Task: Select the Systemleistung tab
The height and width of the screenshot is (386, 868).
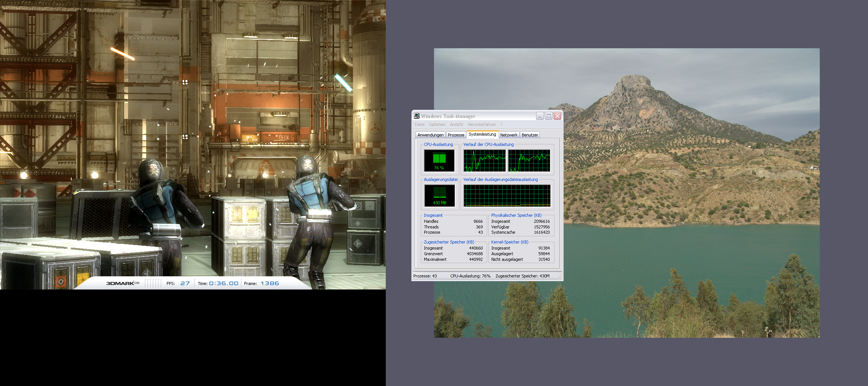Action: tap(482, 134)
